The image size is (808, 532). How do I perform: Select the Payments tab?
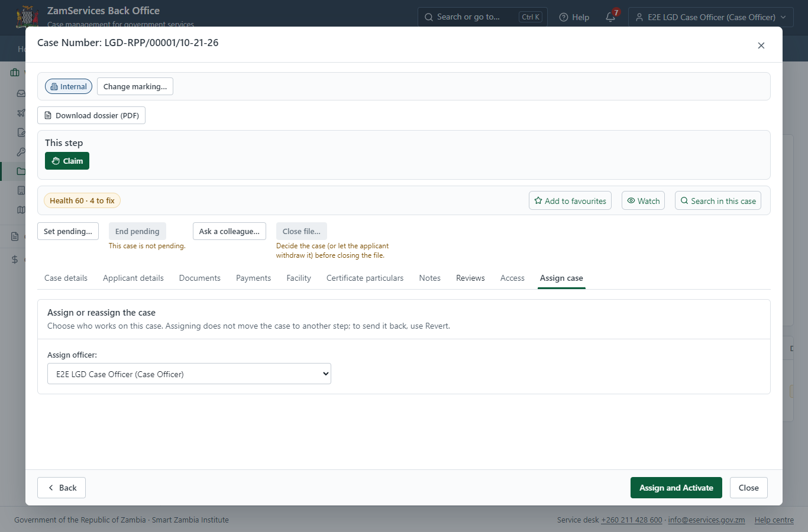[x=253, y=278]
